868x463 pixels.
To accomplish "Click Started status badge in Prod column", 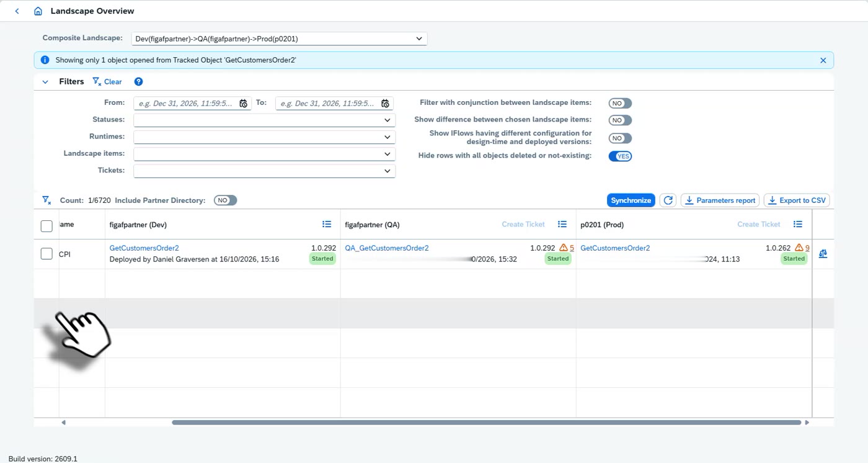I will pos(794,259).
